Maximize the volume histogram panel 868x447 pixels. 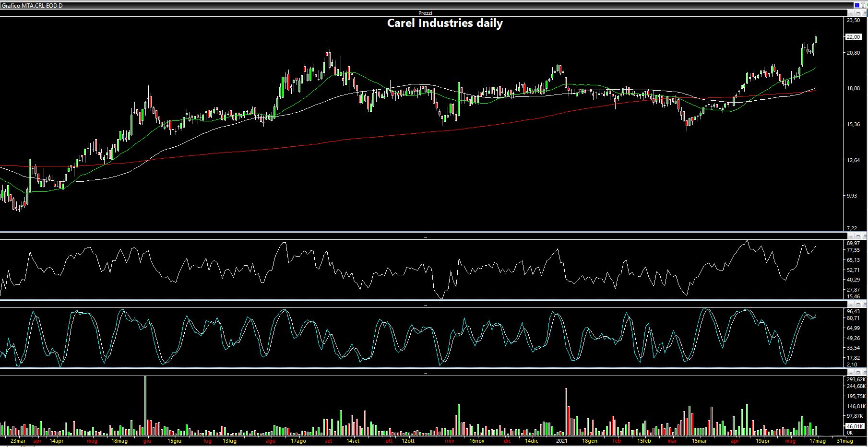[x=858, y=372]
